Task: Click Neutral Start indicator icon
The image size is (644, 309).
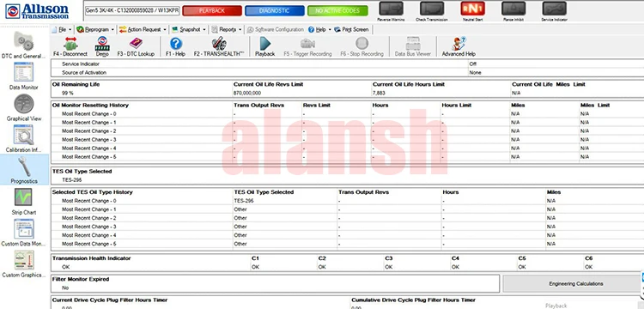Action: (x=473, y=9)
